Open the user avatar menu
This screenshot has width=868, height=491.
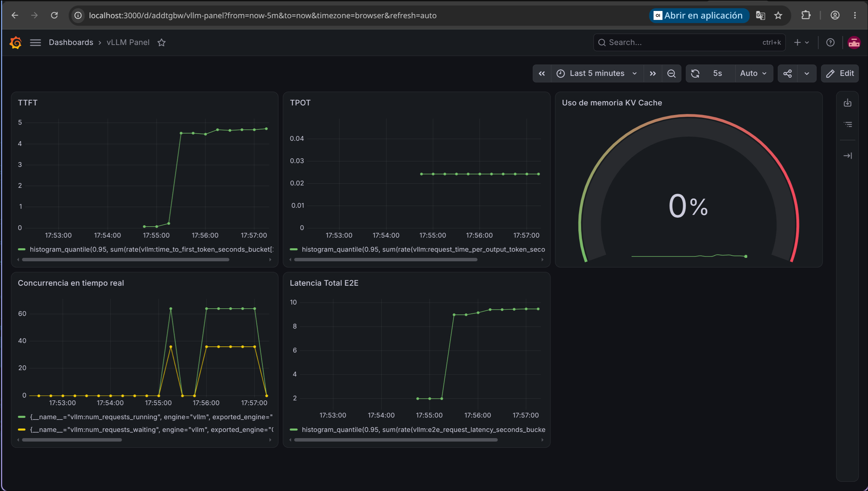point(854,43)
